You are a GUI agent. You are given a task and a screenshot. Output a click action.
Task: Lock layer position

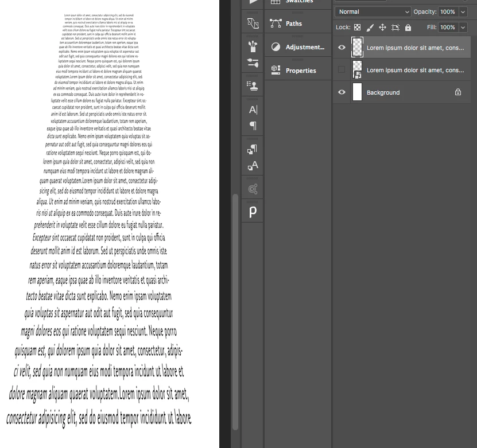(382, 28)
